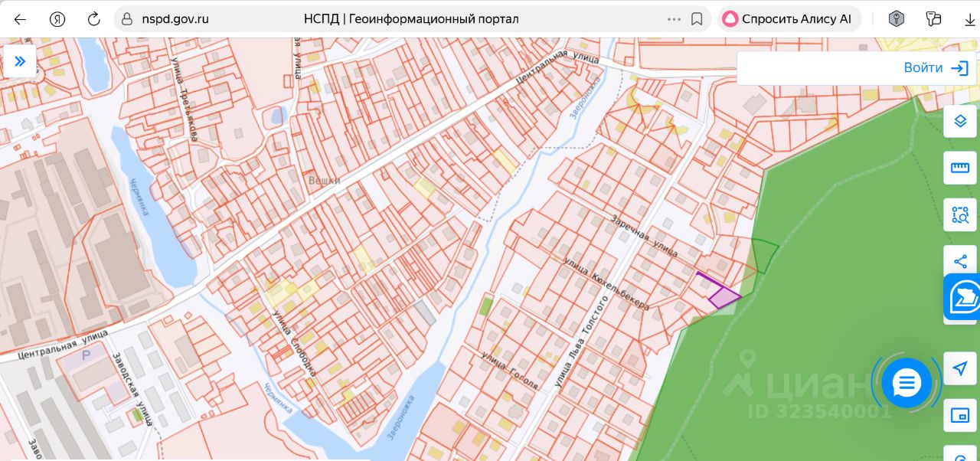Click the Вешки settlement label on map
This screenshot has height=461, width=980.
[324, 180]
